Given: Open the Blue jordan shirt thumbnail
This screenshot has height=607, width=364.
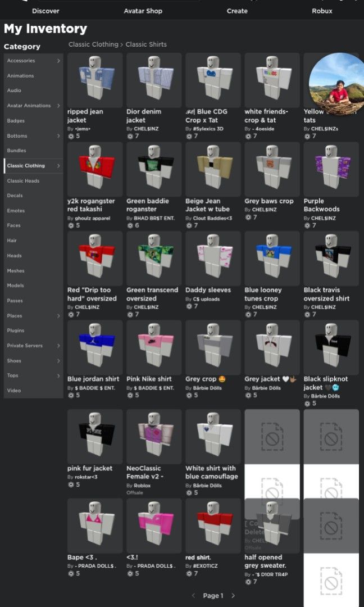Looking at the screenshot, I should 95,347.
